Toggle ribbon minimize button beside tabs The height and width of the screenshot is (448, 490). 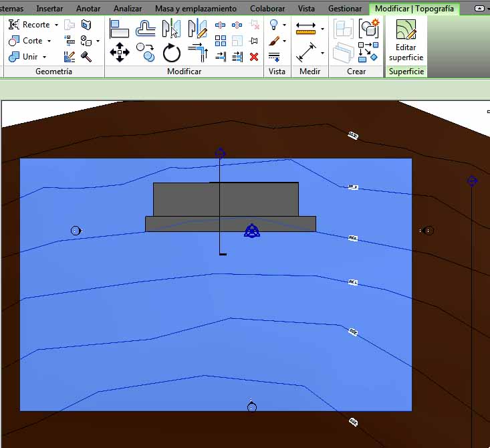pos(479,9)
